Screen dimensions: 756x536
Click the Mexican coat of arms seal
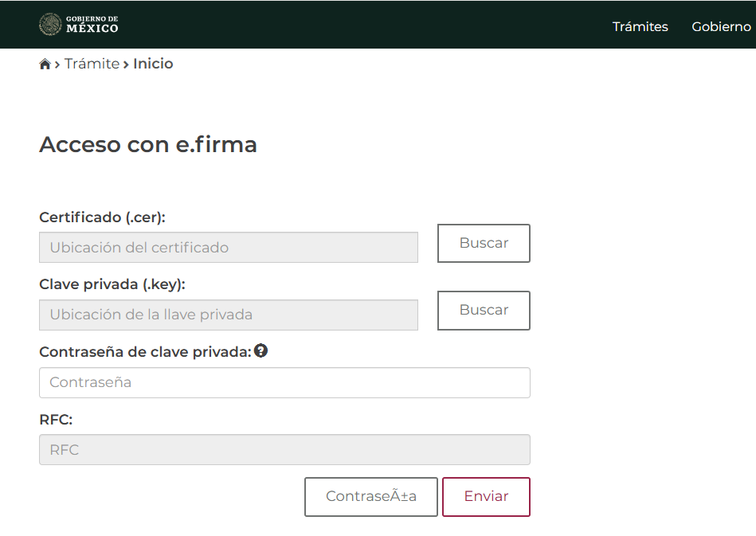[50, 24]
